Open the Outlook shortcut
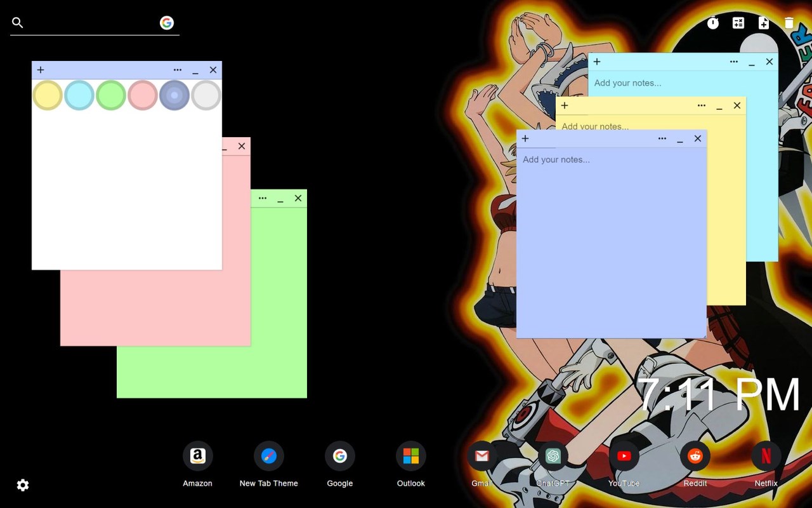The height and width of the screenshot is (508, 812). click(x=411, y=456)
